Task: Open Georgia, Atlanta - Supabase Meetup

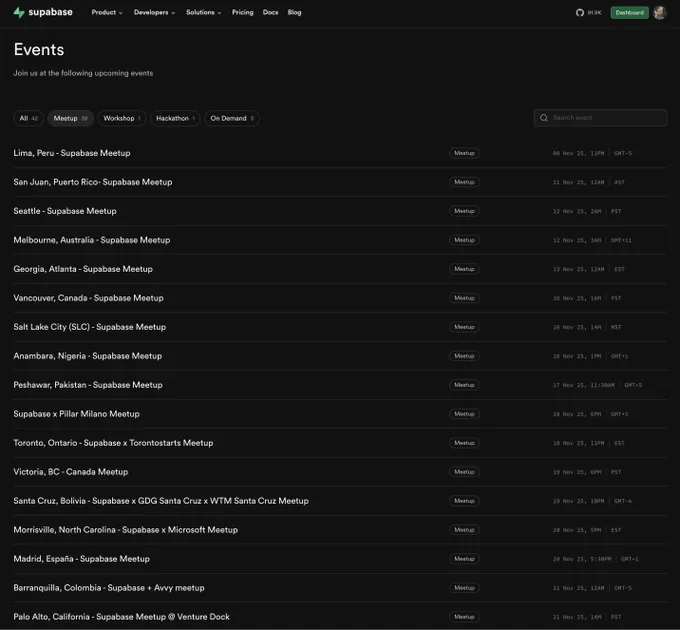Action: (83, 269)
